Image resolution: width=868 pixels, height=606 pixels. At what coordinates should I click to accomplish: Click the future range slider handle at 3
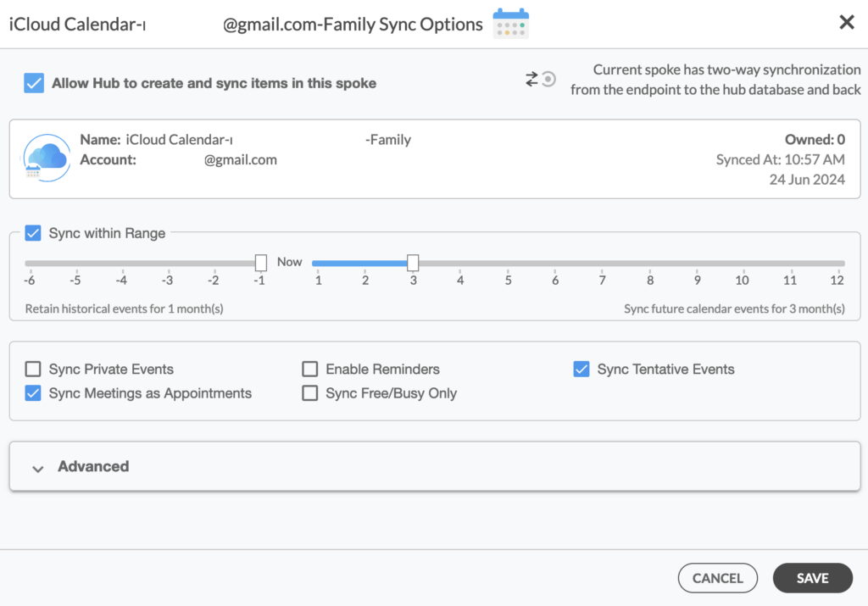pos(413,263)
